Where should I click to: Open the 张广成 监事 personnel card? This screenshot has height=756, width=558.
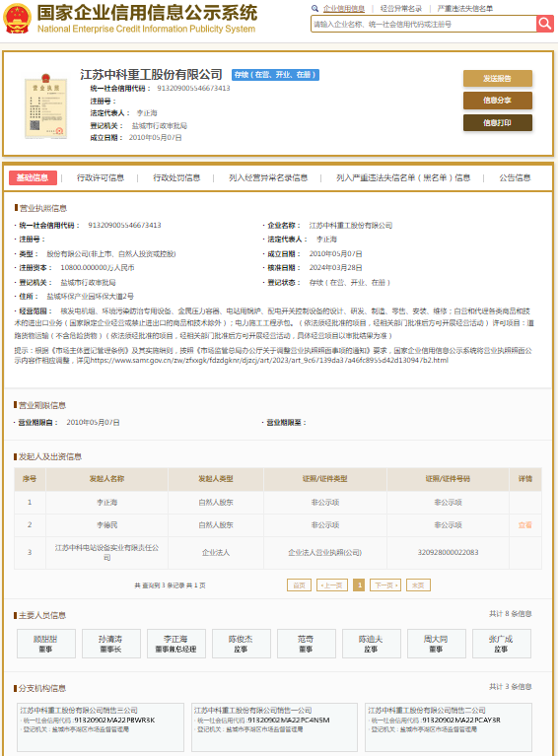pos(502,644)
